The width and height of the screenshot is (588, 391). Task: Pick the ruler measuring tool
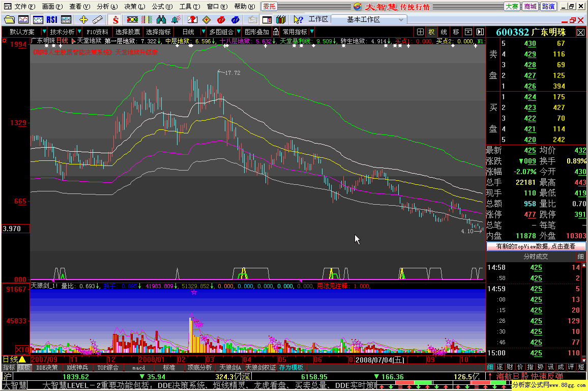coord(98,19)
